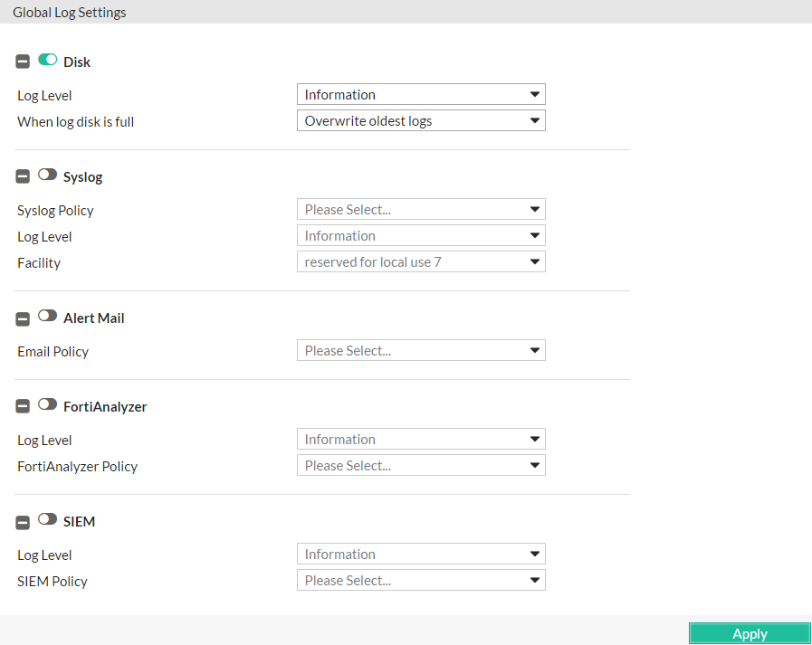Disable the Disk logging toggle
The height and width of the screenshot is (645, 812).
(48, 60)
